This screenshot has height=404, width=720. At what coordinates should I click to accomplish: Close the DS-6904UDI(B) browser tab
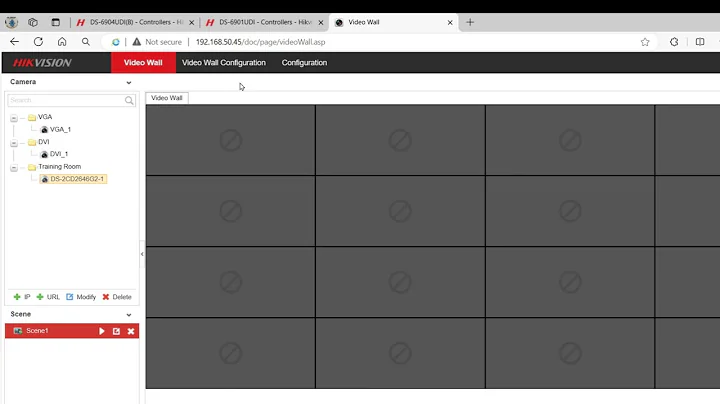[x=191, y=22]
